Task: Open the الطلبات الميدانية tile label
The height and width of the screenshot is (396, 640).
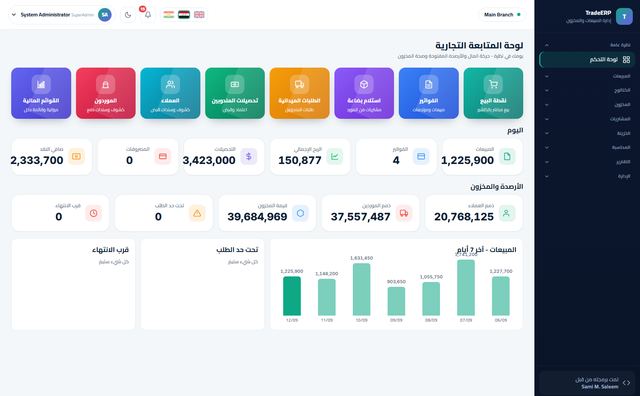Action: click(x=299, y=100)
